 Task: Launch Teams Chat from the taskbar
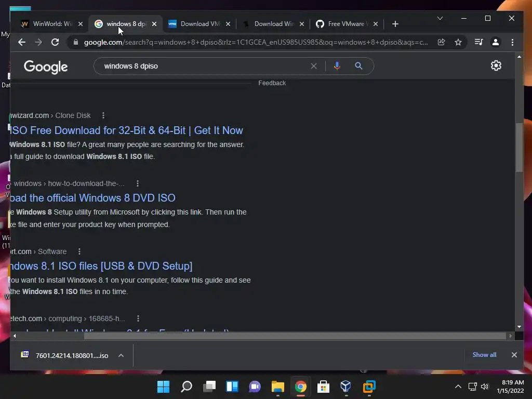coord(255,387)
